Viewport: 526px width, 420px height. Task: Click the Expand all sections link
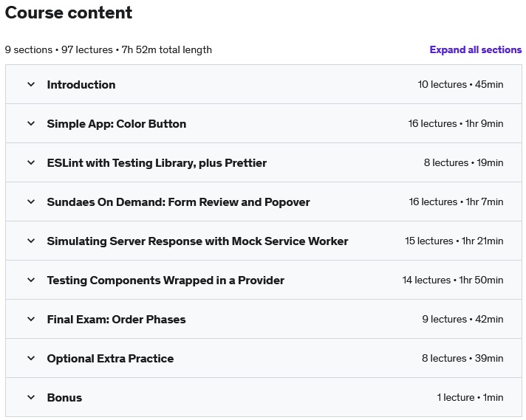point(475,50)
